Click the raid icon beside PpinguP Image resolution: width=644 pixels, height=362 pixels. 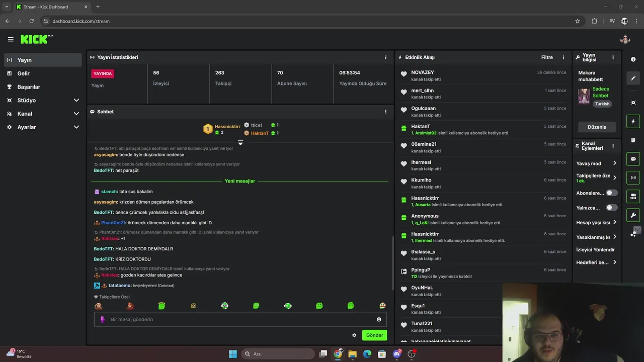(404, 271)
